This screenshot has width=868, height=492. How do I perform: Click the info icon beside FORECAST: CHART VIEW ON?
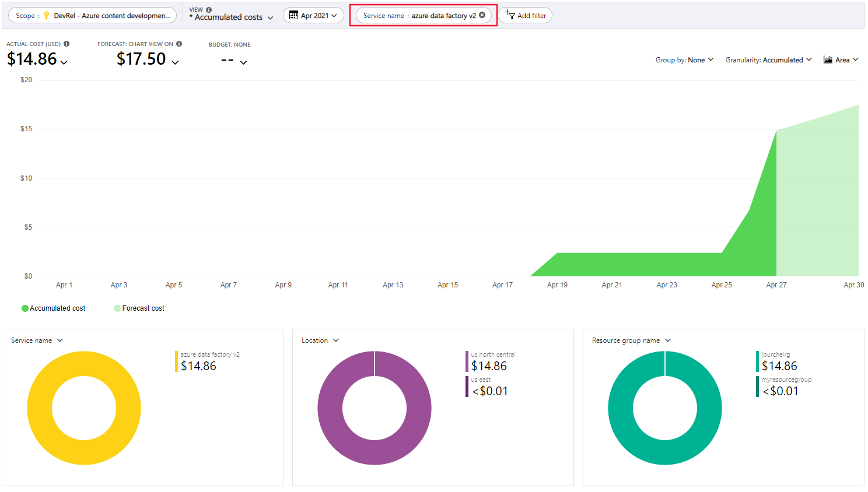(179, 43)
